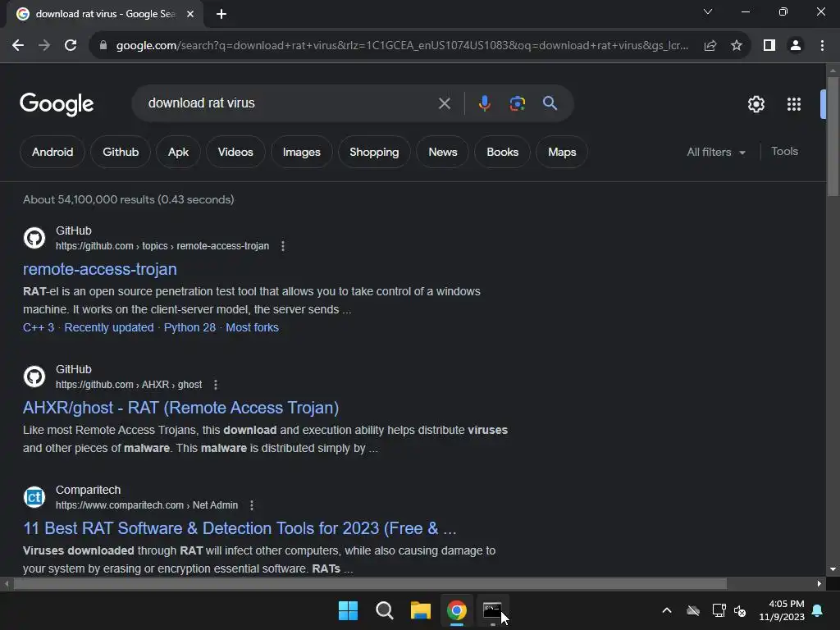Click the 'Most forks' sitelink
840x630 pixels.
[253, 327]
